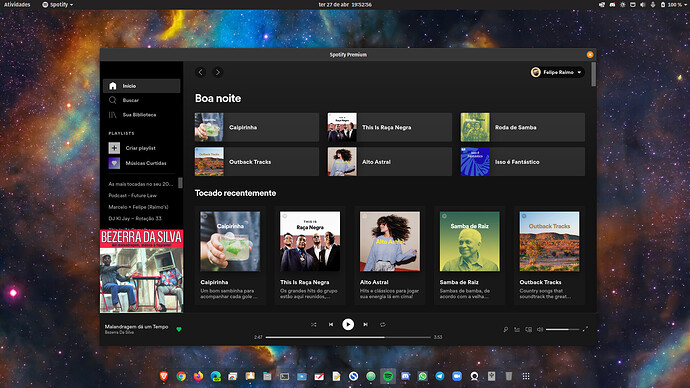Open Raça Negra card in Tocado recentemente
Screen dimensions: 690x388
pos(310,256)
